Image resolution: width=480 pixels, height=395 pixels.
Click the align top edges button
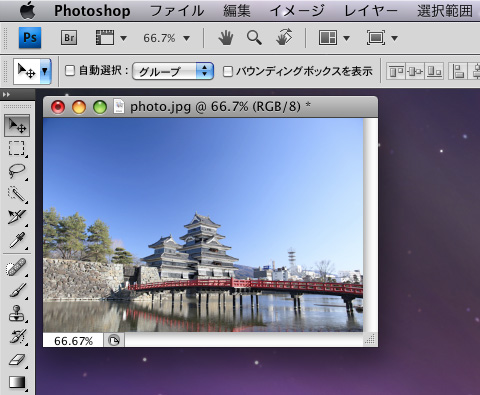tap(396, 71)
